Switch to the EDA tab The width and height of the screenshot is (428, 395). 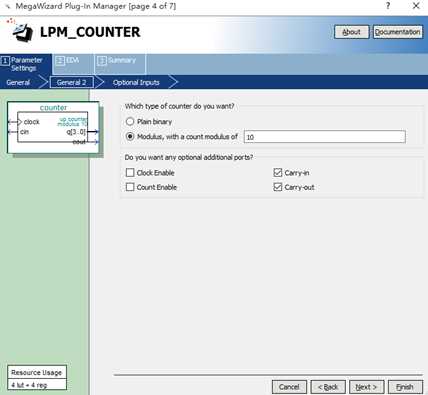point(72,63)
